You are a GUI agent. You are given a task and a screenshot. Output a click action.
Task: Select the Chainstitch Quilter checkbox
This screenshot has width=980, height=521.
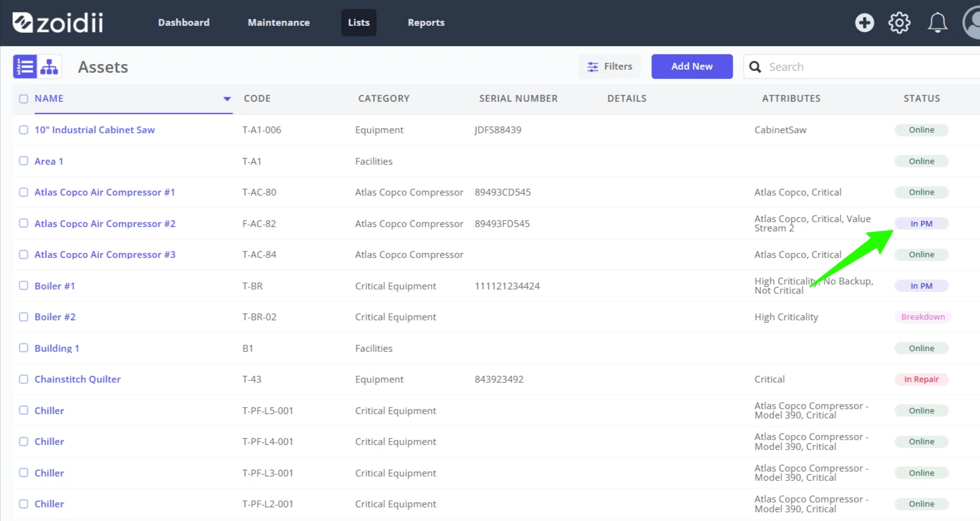coord(23,379)
